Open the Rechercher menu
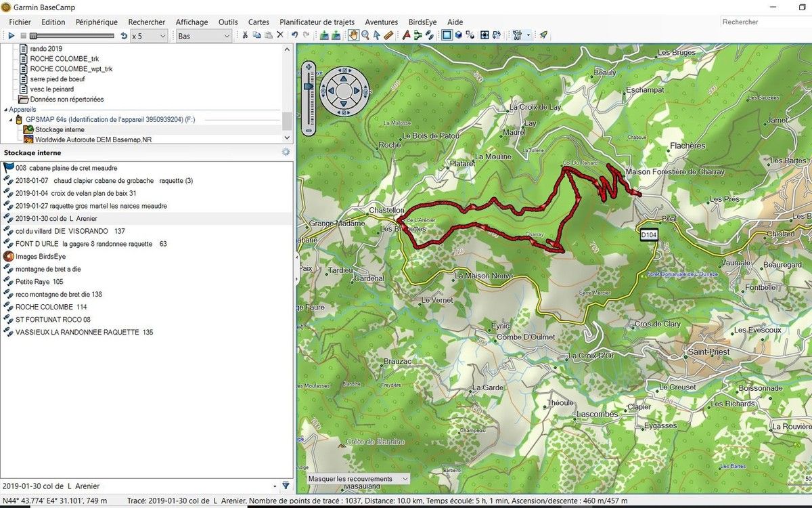This screenshot has width=812, height=508. (147, 22)
